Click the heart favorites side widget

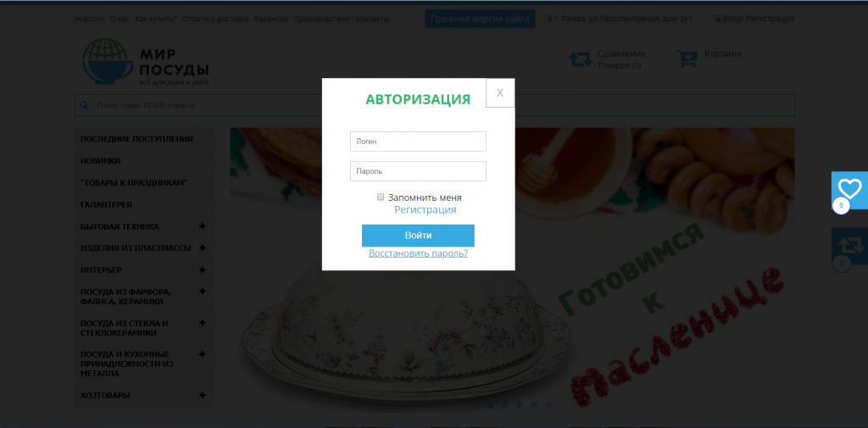(849, 190)
